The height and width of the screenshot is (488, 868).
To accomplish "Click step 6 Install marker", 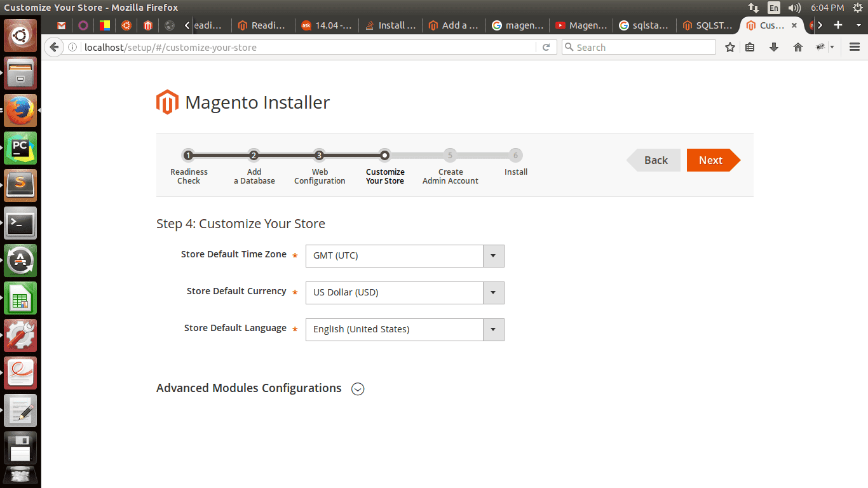I will point(515,155).
